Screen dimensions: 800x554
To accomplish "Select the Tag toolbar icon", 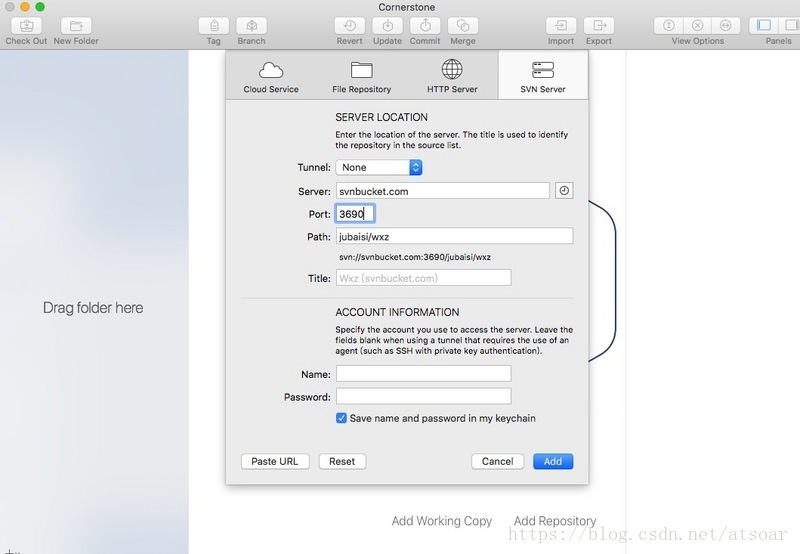I will pos(213,25).
